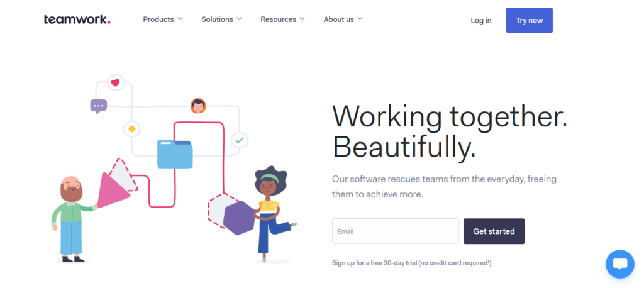
Task: Click the teamwork logo
Action: [x=77, y=19]
